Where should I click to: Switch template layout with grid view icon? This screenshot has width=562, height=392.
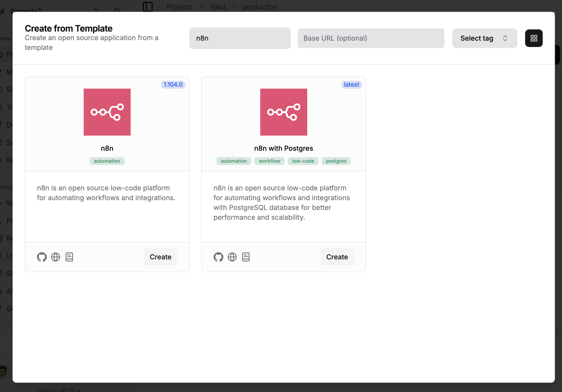(x=534, y=38)
